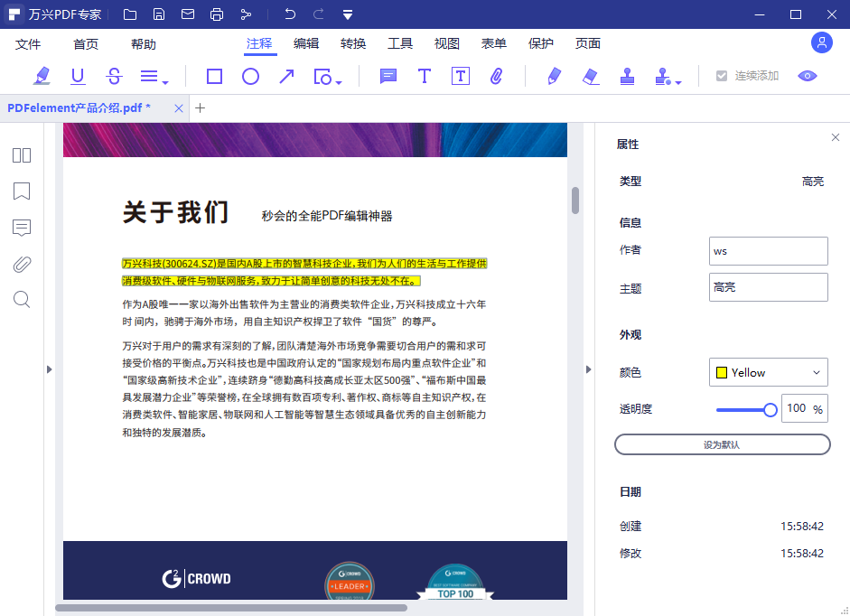Switch to the 首页 tab
This screenshot has height=616, width=850.
[x=86, y=44]
